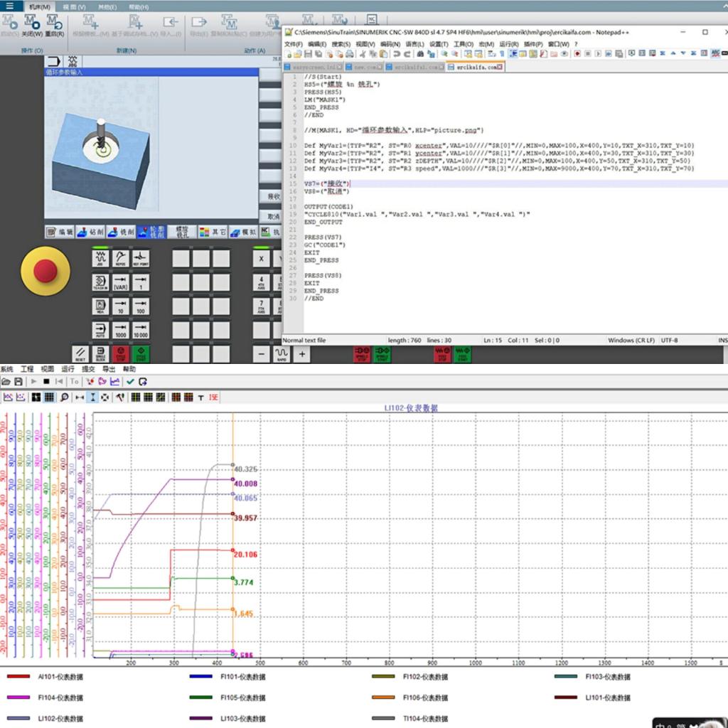The width and height of the screenshot is (728, 728).
Task: Click the 重启(R) machine restart icon
Action: tap(55, 22)
